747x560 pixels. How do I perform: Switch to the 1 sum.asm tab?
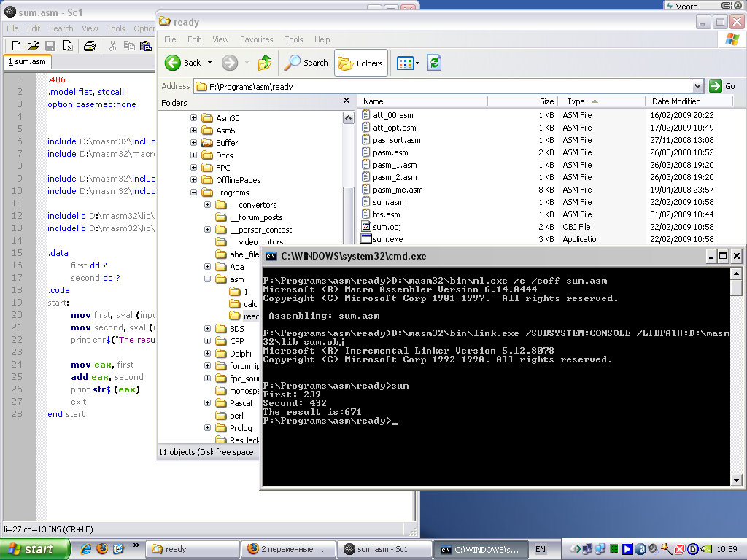(x=26, y=62)
